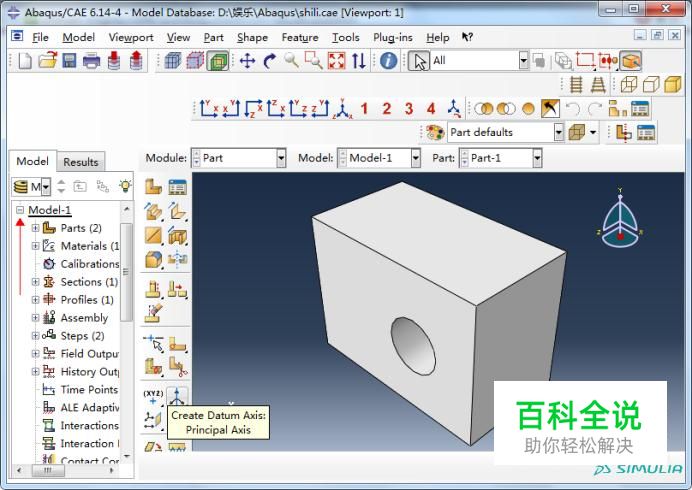Select the Magnify View tool

291,60
